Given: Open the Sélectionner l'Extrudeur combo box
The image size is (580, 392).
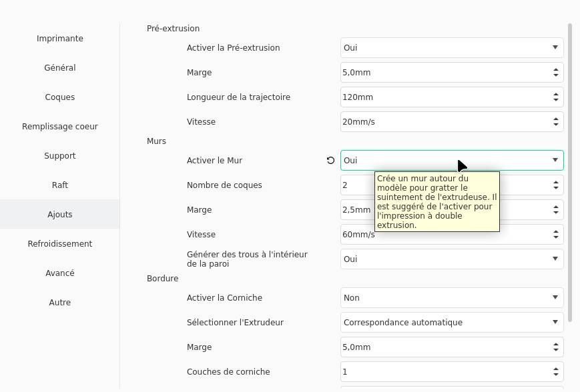Looking at the screenshot, I should tap(452, 323).
